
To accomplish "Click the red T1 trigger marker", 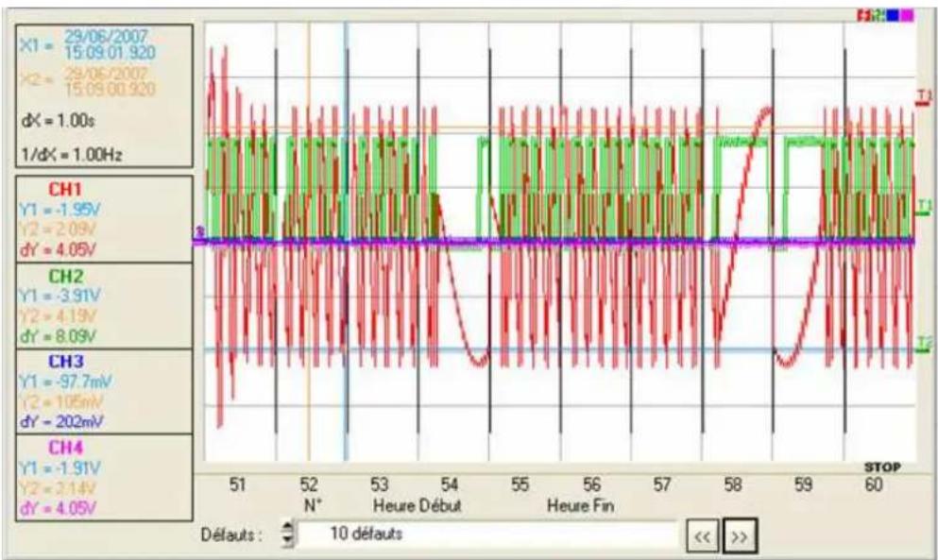I will [924, 97].
